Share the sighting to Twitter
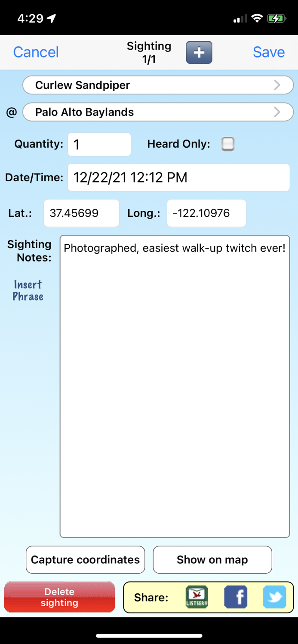 click(x=274, y=597)
